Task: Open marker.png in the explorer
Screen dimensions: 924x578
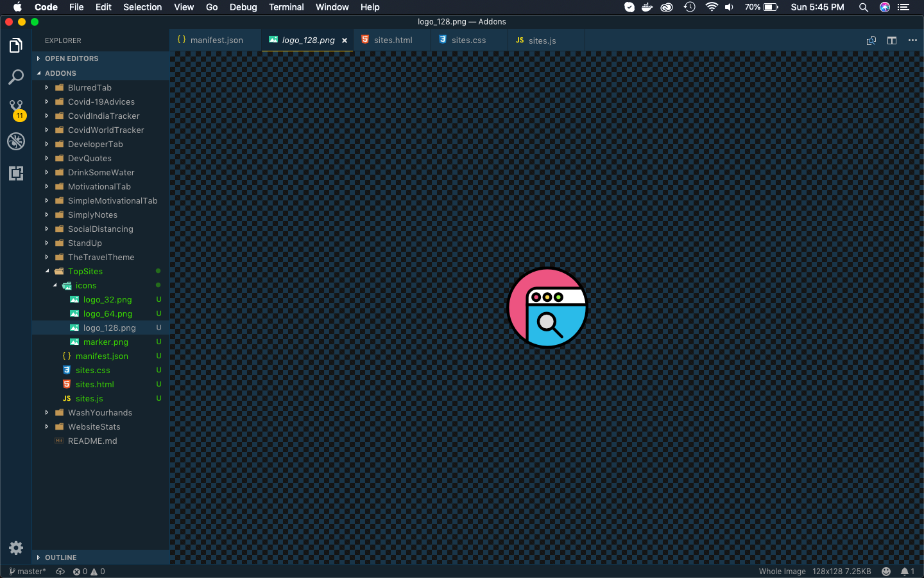Action: (x=101, y=342)
